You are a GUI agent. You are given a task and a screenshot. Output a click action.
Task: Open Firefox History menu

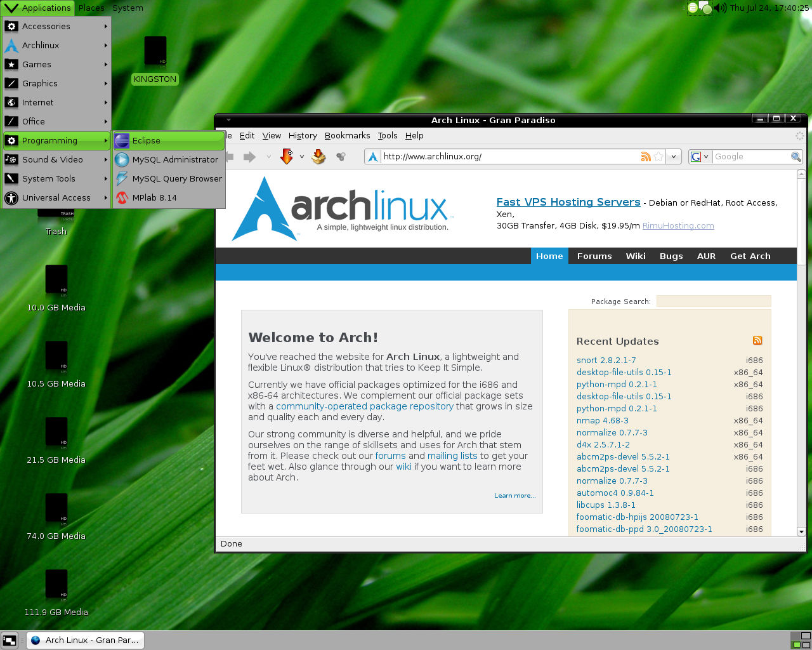click(303, 135)
